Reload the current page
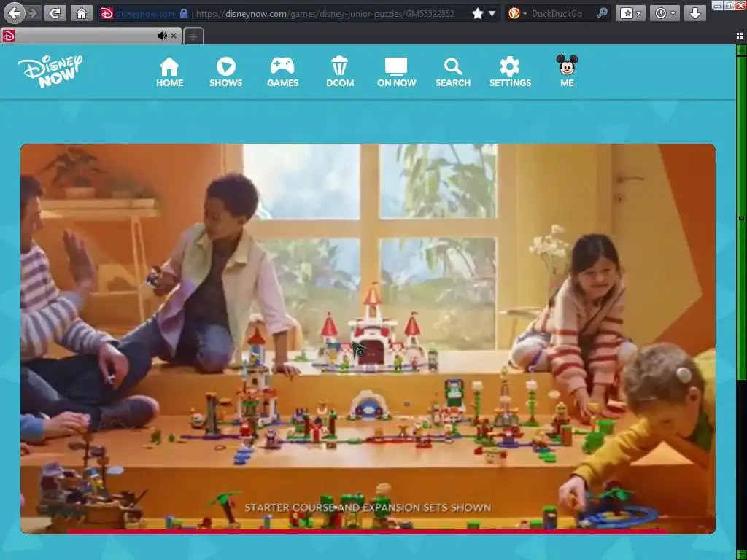This screenshot has width=747, height=560. pos(55,13)
